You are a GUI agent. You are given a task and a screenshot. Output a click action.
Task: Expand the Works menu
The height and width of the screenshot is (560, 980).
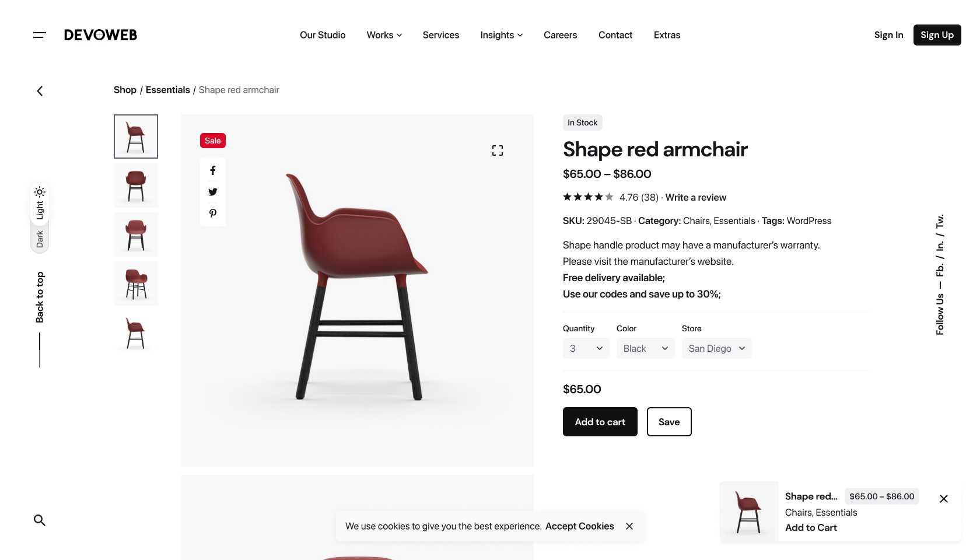(384, 35)
